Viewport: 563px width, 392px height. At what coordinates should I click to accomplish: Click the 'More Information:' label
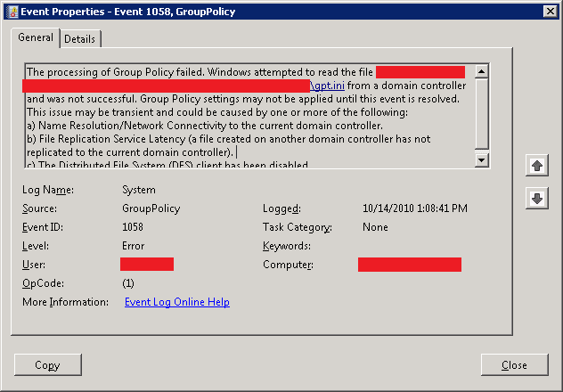pos(65,302)
